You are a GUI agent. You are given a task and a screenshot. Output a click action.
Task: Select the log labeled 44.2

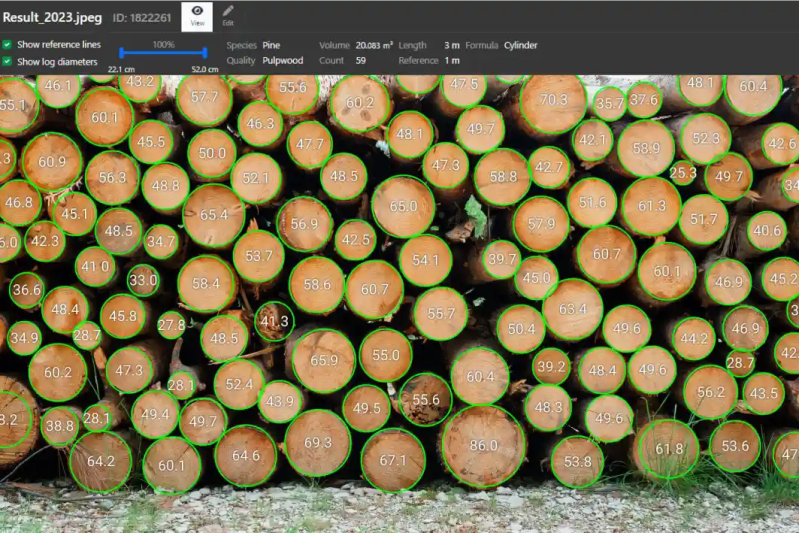694,339
